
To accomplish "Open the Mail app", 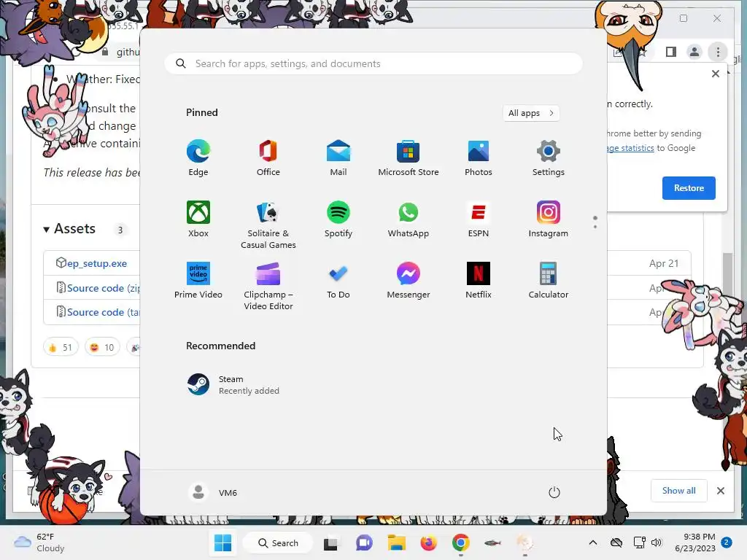I will point(338,158).
